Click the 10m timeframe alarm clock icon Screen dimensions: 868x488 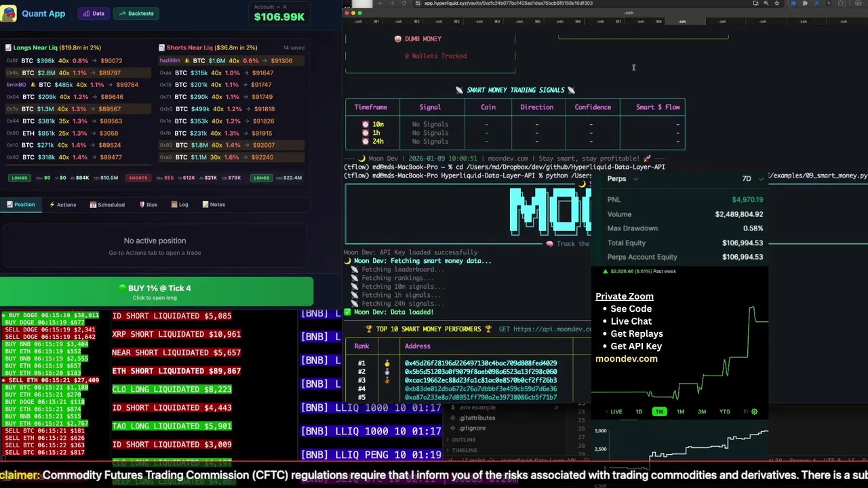tap(366, 124)
